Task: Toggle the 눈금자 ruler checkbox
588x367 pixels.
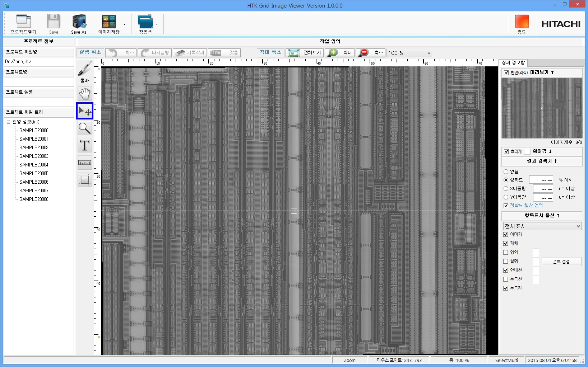Action: [506, 288]
